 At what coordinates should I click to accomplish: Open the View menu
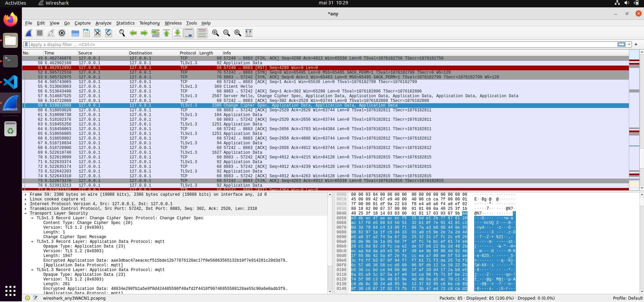(x=54, y=23)
